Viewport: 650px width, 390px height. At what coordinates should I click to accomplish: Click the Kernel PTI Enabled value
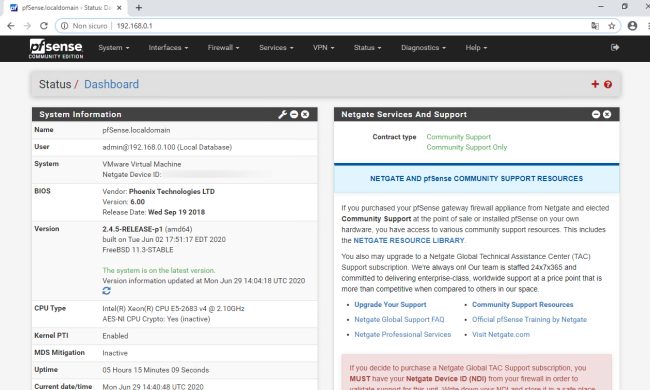115,336
